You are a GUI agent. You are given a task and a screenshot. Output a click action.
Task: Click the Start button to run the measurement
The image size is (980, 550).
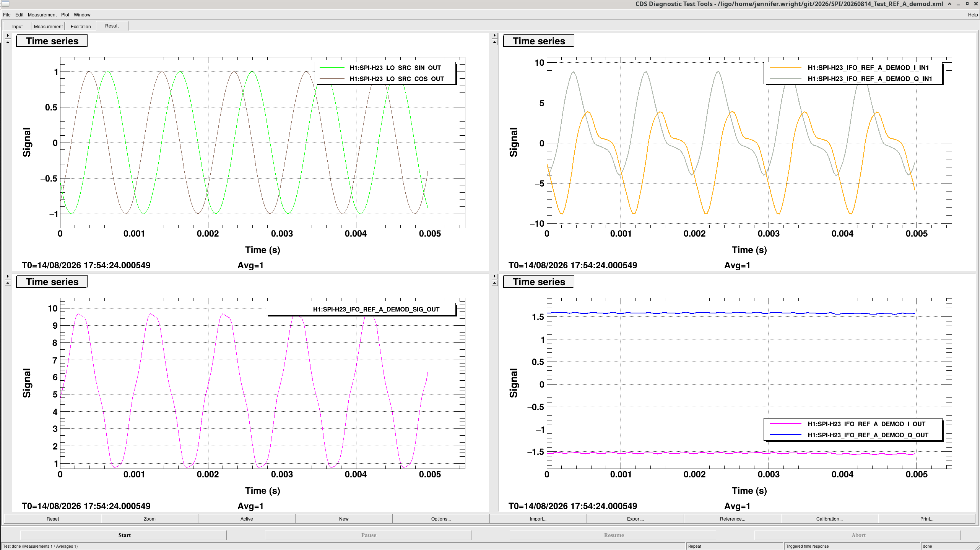(x=124, y=535)
